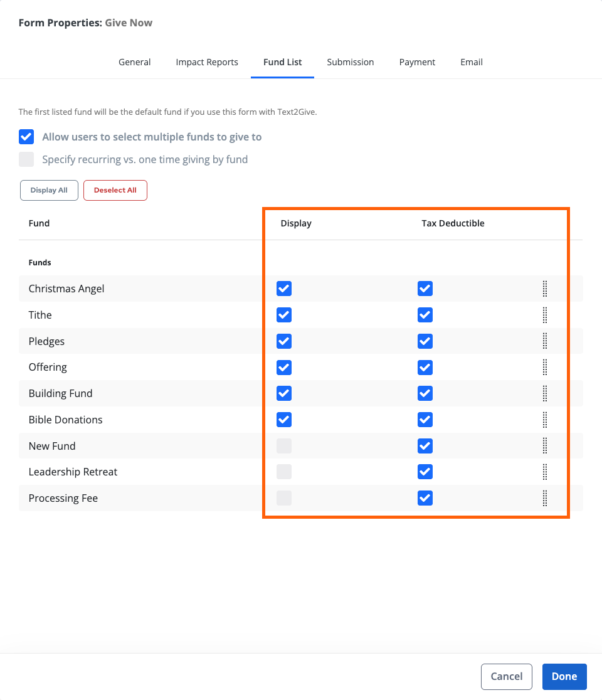Click the reorder icon next to Building Fund
This screenshot has height=700, width=602.
coord(544,393)
